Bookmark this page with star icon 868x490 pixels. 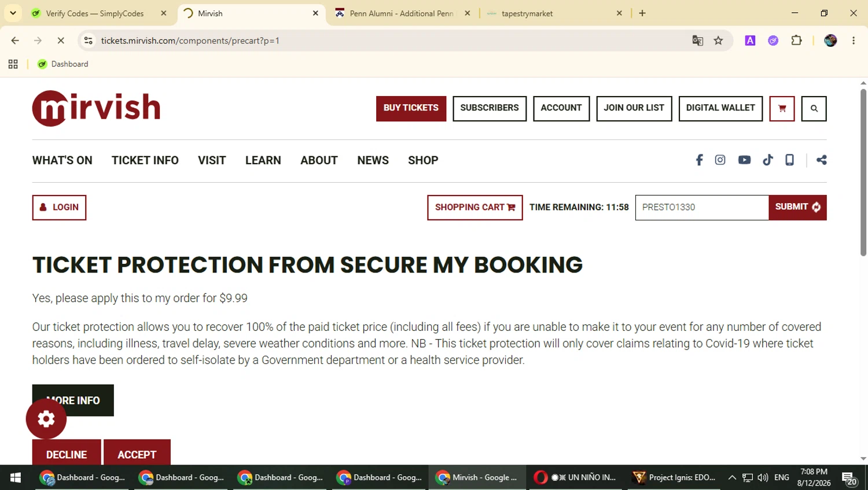coord(718,40)
